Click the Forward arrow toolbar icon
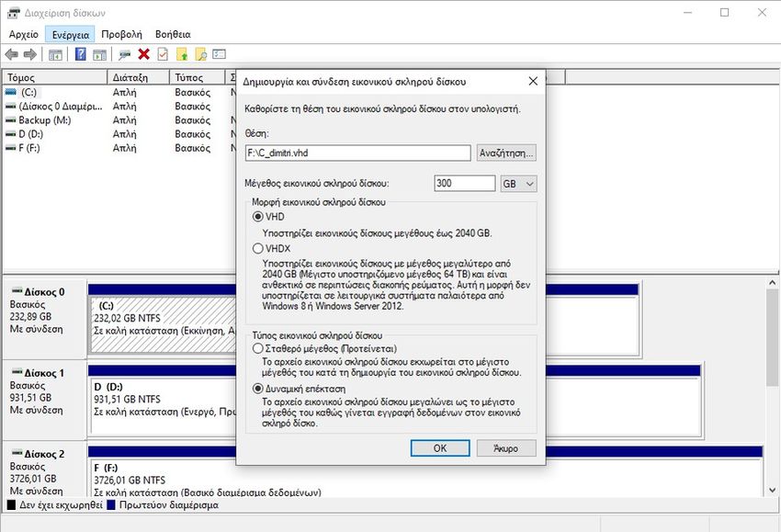This screenshot has height=532, width=781. (30, 54)
